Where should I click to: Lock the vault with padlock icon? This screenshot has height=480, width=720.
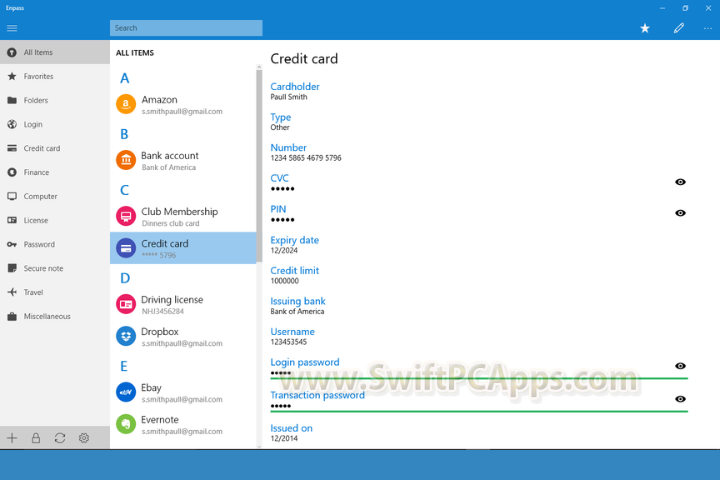point(36,438)
